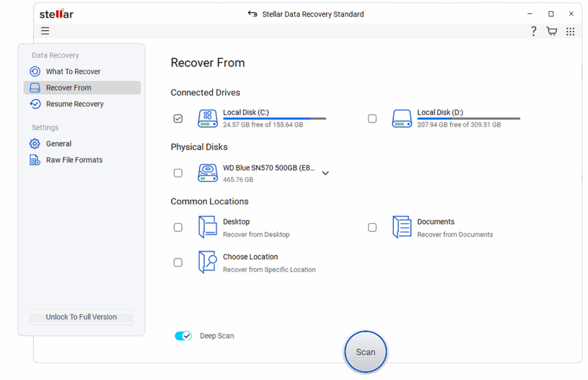Screen dimensions: 588x380
Task: Click WD Blue SN570 500GB label
Action: point(269,168)
